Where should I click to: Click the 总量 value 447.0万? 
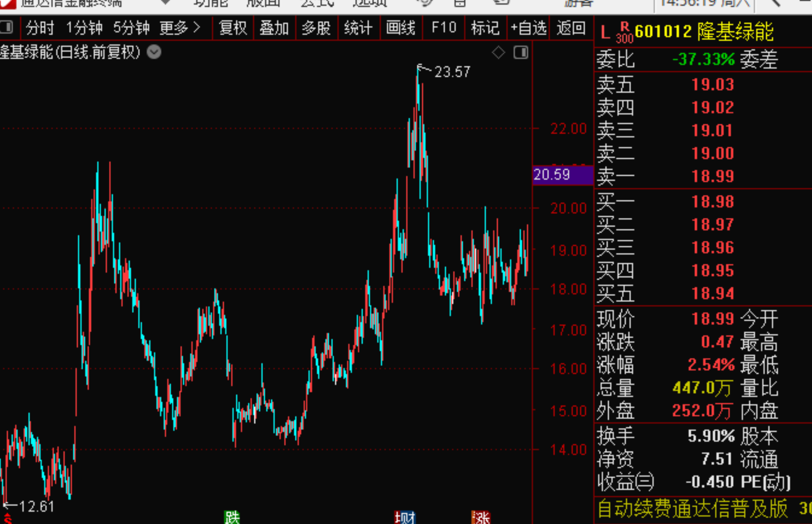[x=702, y=388]
